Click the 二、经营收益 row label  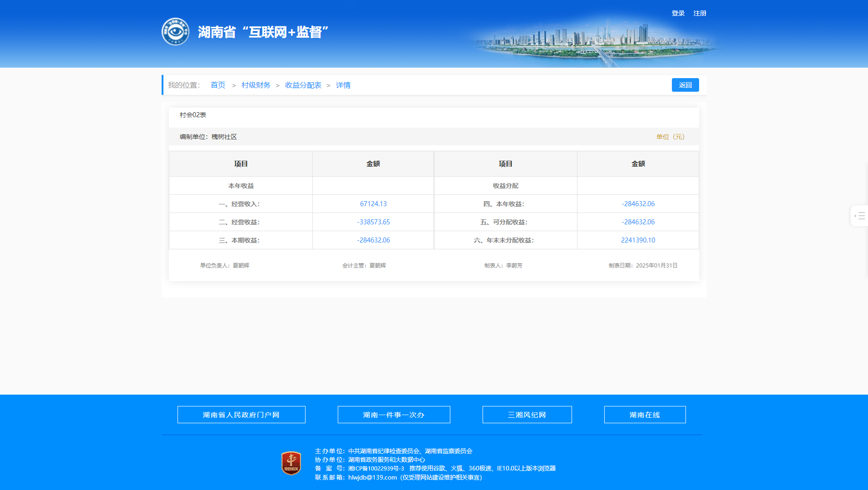(x=239, y=222)
